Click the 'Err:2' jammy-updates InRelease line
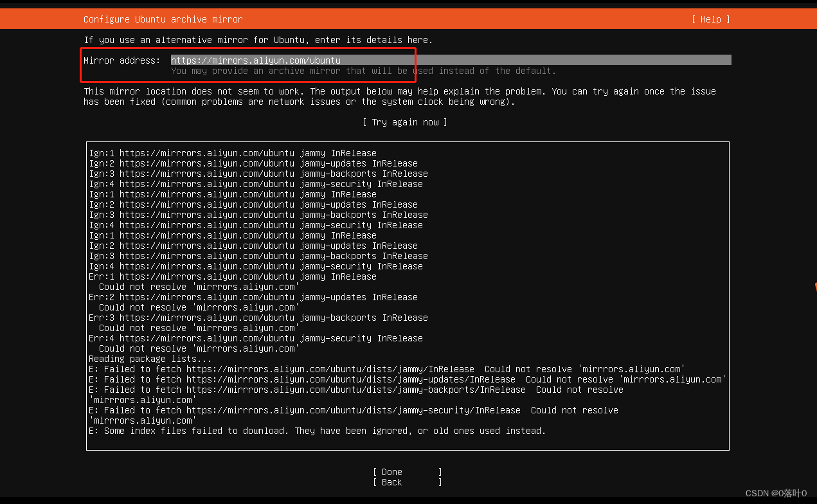The height and width of the screenshot is (504, 817). pyautogui.click(x=253, y=297)
